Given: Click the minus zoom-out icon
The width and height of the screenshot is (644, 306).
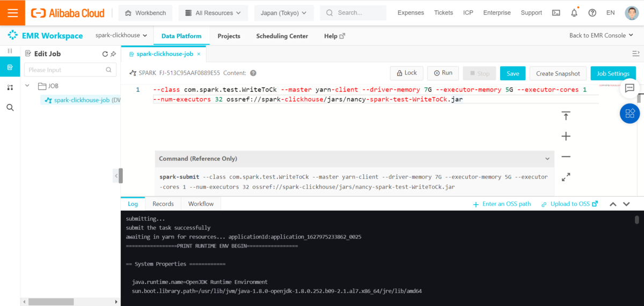Looking at the screenshot, I should pos(566,156).
